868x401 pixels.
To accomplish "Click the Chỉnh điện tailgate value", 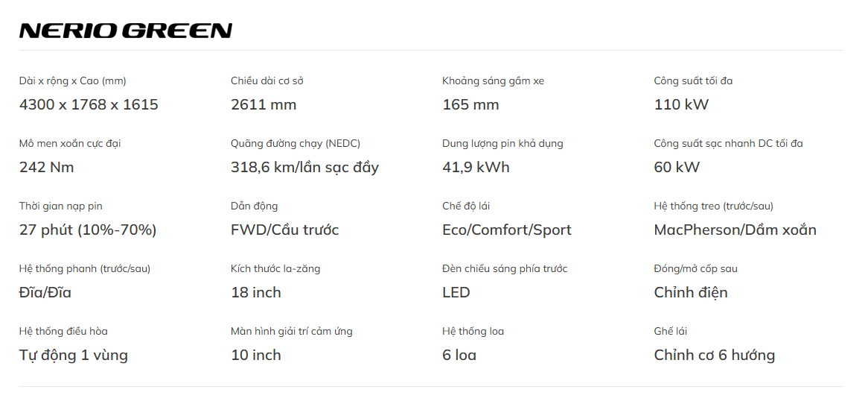I will point(691,292).
